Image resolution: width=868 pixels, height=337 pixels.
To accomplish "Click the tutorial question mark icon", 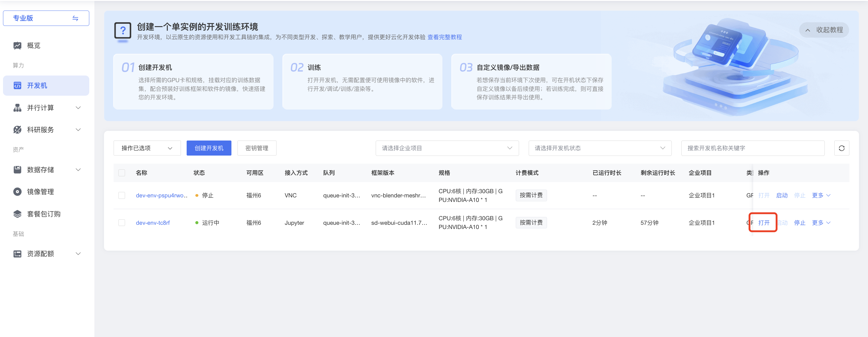I will point(123,31).
